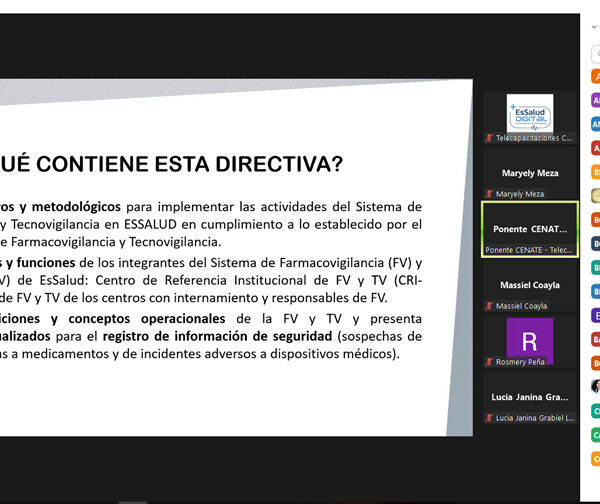Click muted microphone icon beside Massiel Coayla label
600x504 pixels.
(x=489, y=306)
